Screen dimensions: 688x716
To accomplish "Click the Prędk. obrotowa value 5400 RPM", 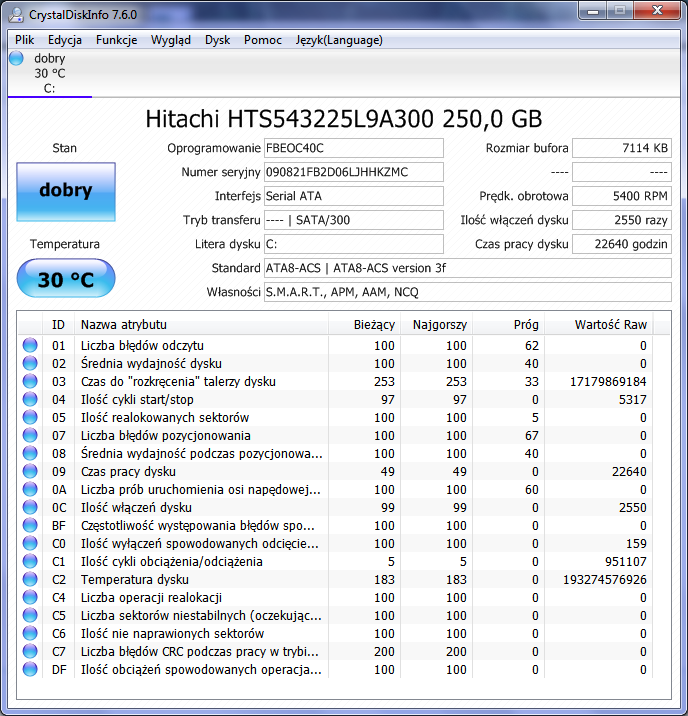I will [x=622, y=196].
